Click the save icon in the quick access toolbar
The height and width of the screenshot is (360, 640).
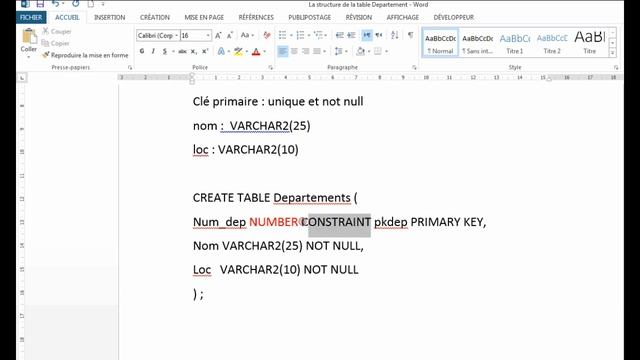[40, 4]
